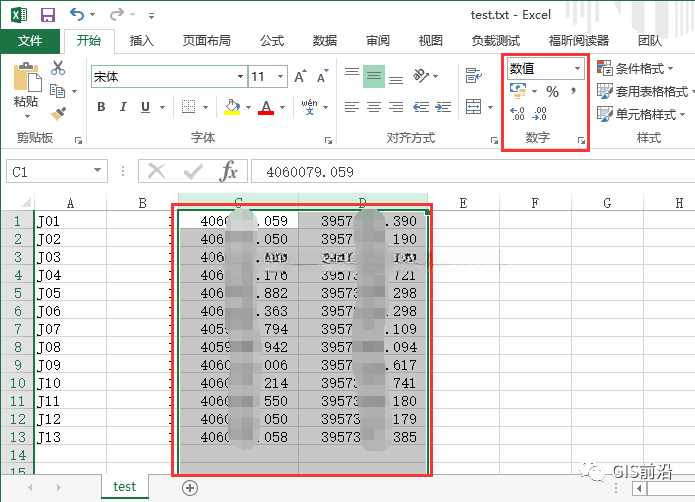695x502 pixels.
Task: Increase font size with large A
Action: [301, 77]
